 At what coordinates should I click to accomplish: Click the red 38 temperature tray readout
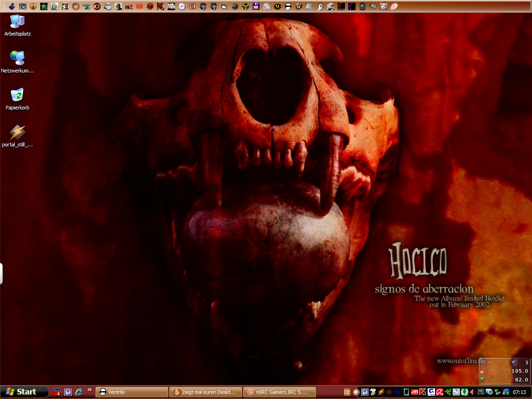[x=389, y=392]
